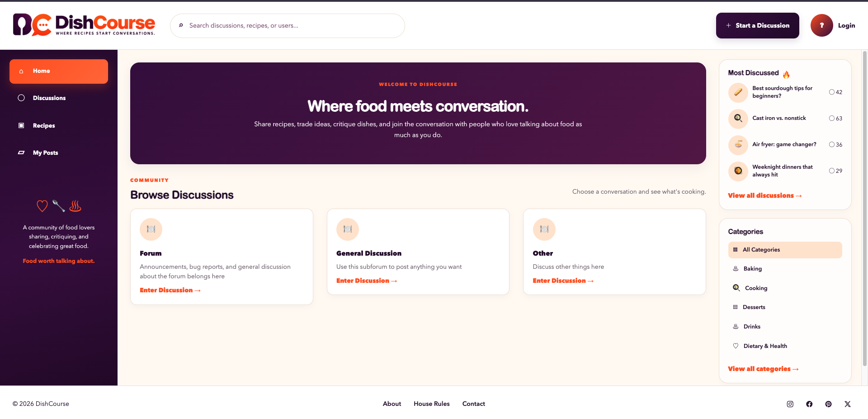Click the General Discussion plate icon
The width and height of the screenshot is (868, 419).
348,229
